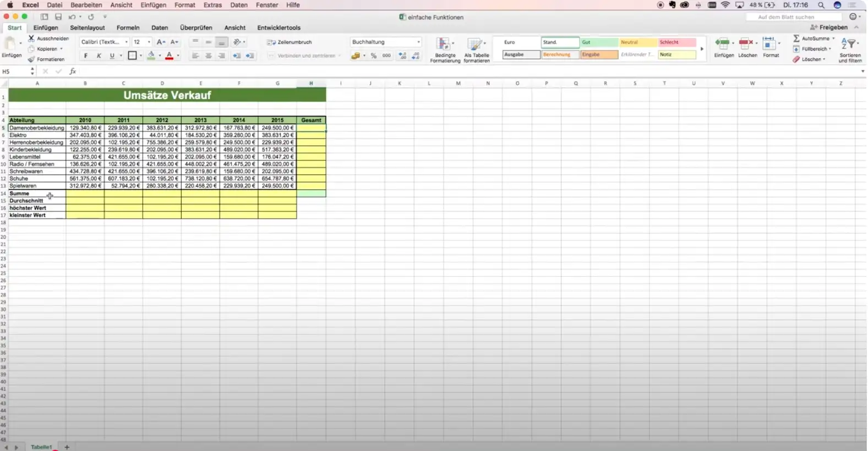Screen dimensions: 868x451
Task: Center align text horizontally
Action: pos(209,56)
